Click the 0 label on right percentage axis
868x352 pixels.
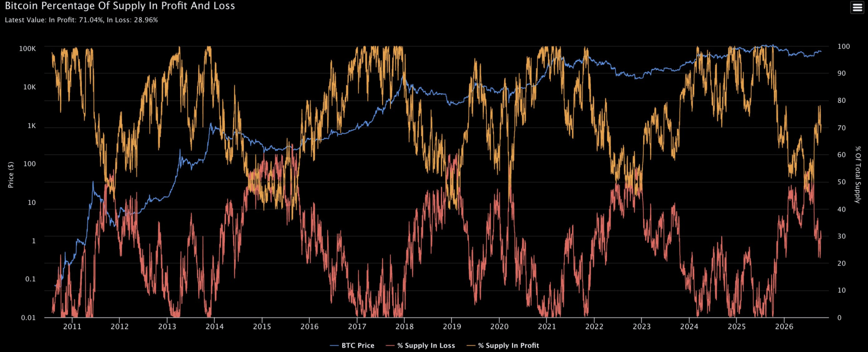[x=840, y=318]
